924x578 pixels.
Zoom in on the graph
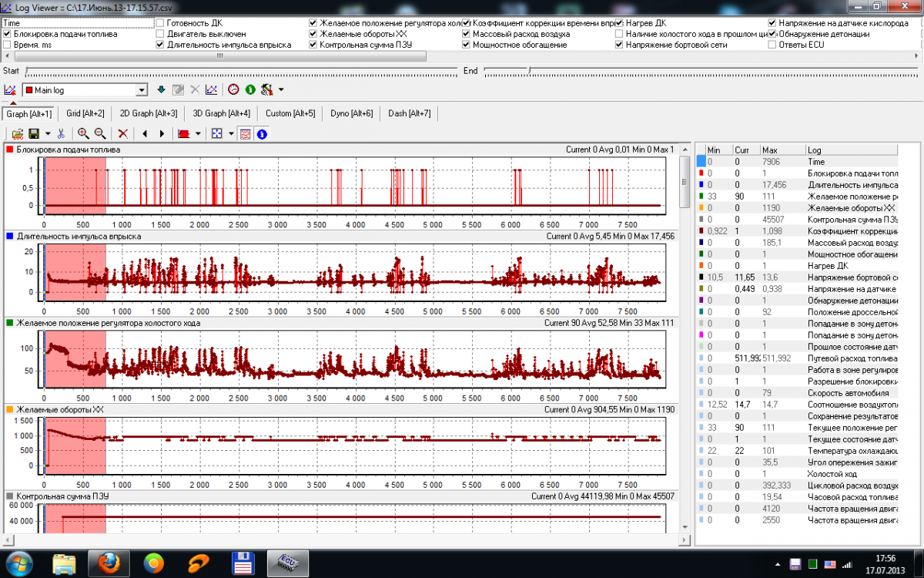coord(83,133)
